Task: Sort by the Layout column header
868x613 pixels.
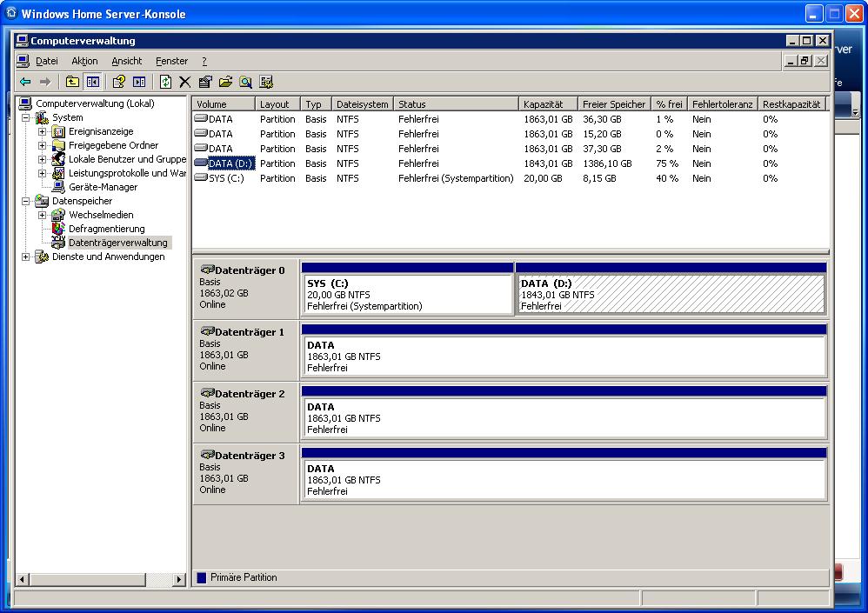Action: click(x=278, y=104)
